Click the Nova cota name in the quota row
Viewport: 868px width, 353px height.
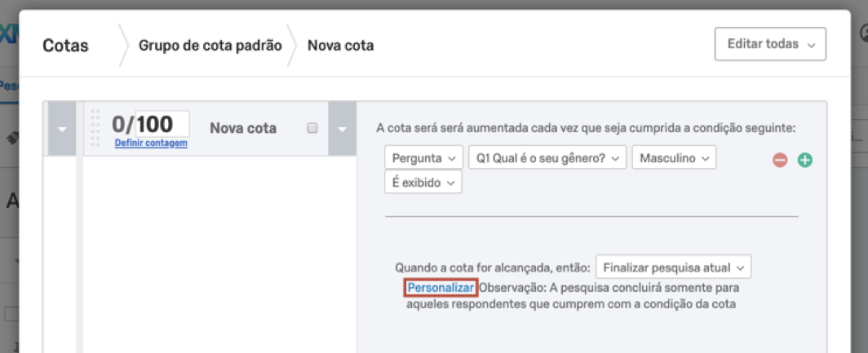coord(243,128)
